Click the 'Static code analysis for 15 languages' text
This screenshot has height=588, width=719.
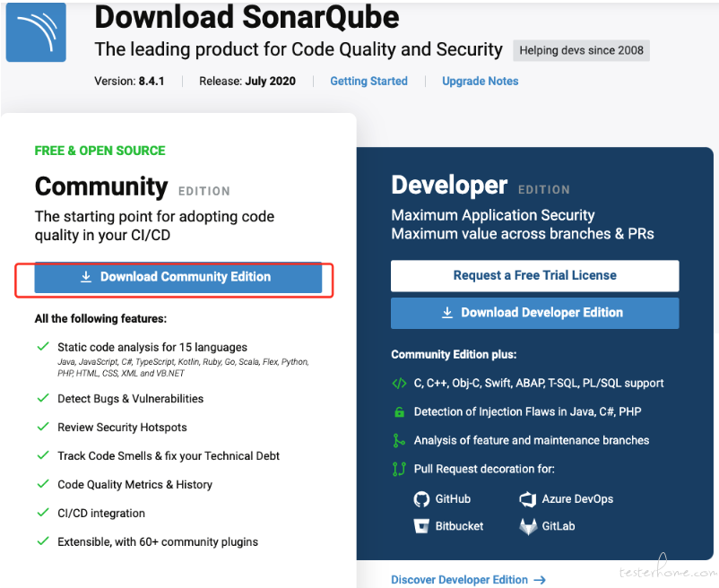[152, 348]
